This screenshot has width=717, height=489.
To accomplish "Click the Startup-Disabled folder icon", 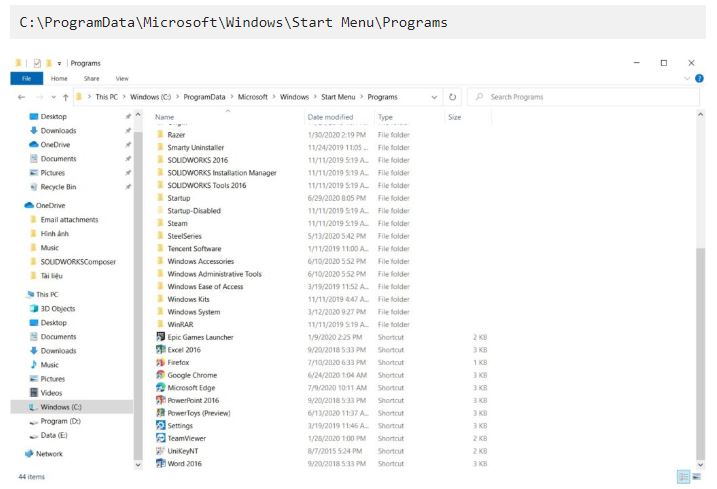I will click(161, 210).
